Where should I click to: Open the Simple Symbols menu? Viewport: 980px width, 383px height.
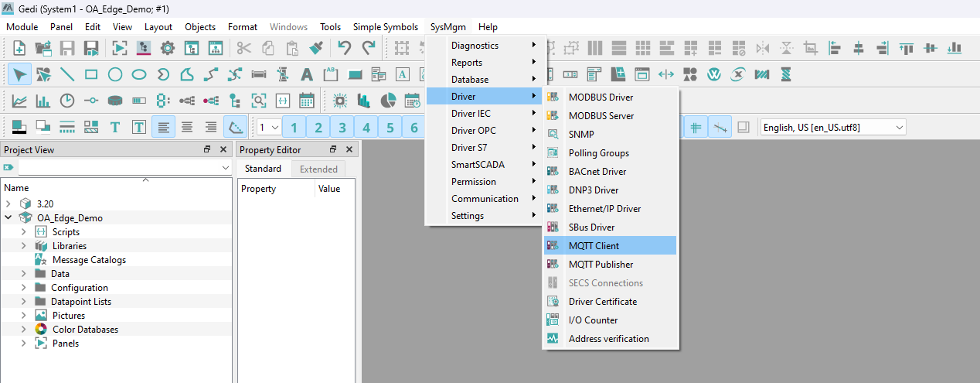coord(385,27)
